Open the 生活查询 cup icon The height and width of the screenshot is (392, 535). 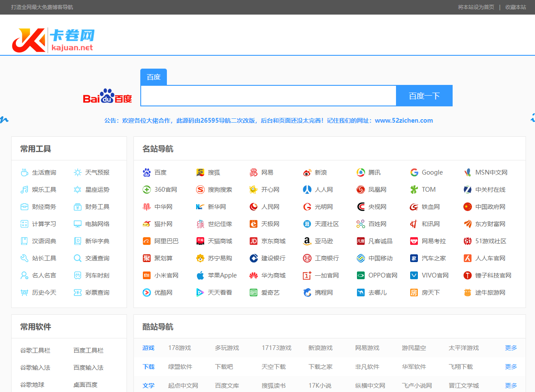pyautogui.click(x=24, y=172)
